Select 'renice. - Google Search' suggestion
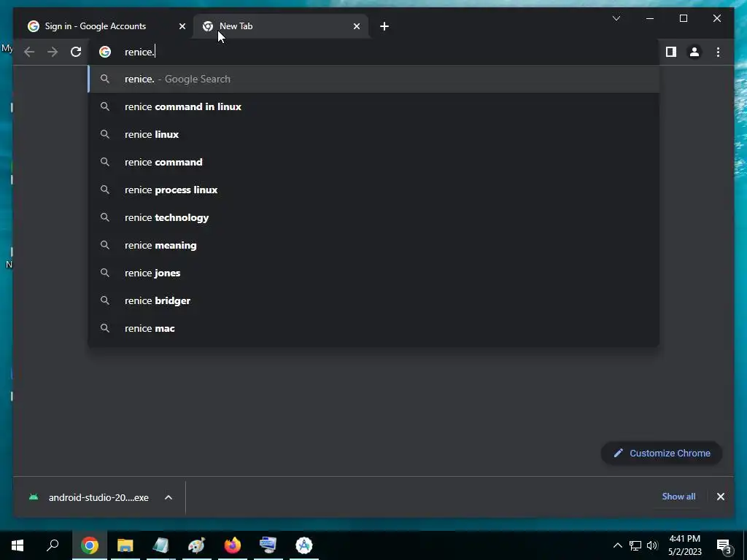Screen dimensions: 747x560 click(x=373, y=79)
